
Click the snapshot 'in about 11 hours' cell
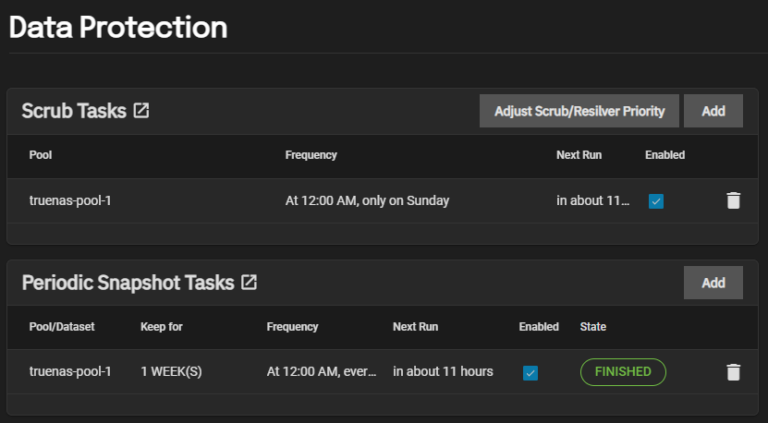(x=442, y=372)
